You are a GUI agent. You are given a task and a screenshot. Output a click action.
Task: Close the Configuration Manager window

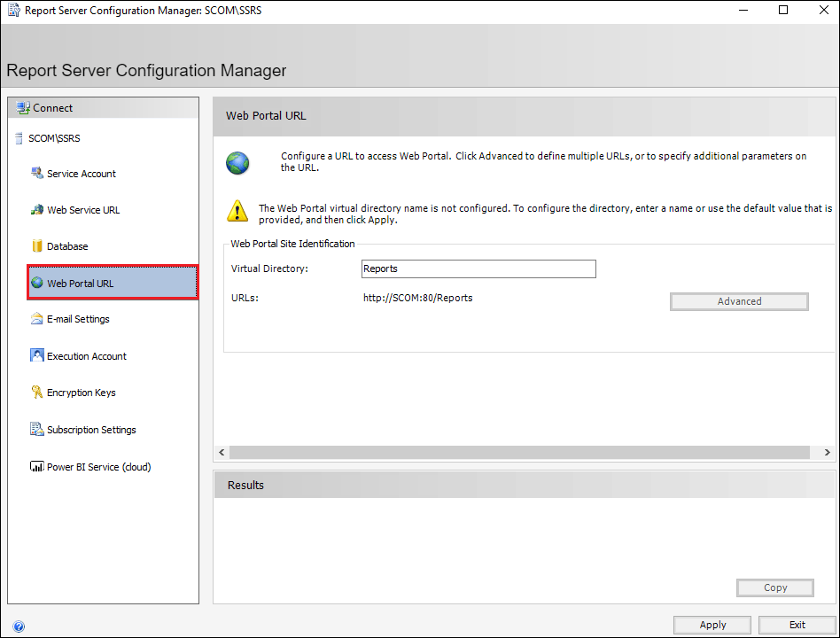(x=824, y=10)
